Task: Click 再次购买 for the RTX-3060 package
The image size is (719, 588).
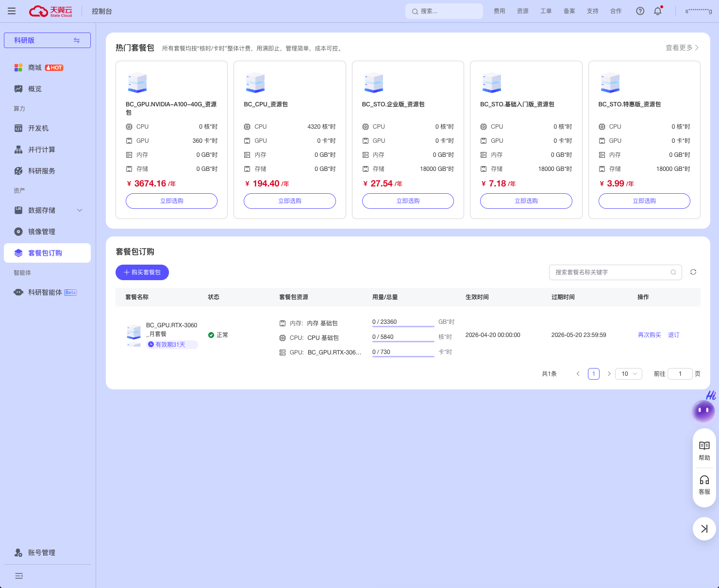Action: 650,335
